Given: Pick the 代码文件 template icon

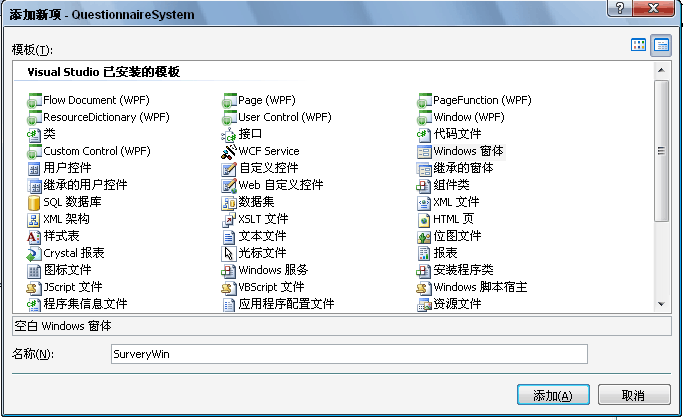Looking at the screenshot, I should (x=424, y=135).
